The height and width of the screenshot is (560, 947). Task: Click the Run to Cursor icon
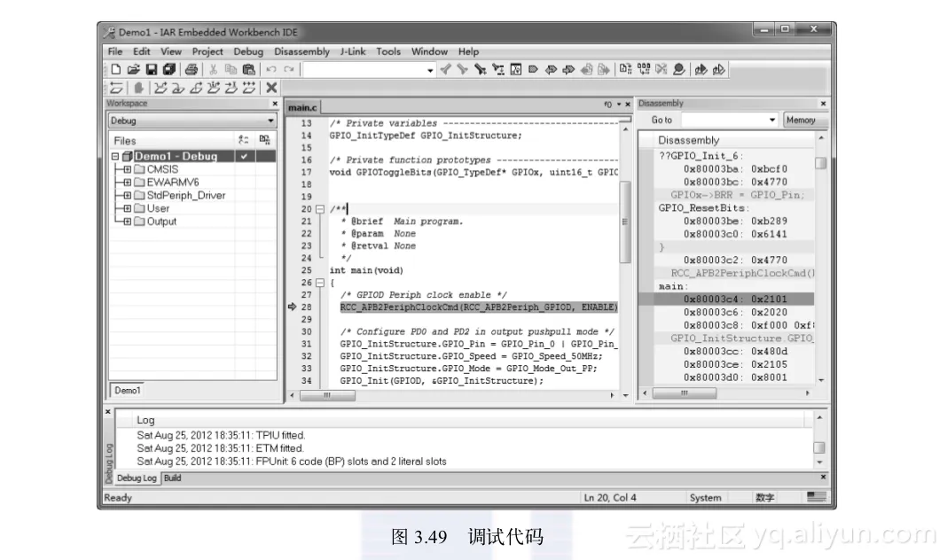(231, 88)
